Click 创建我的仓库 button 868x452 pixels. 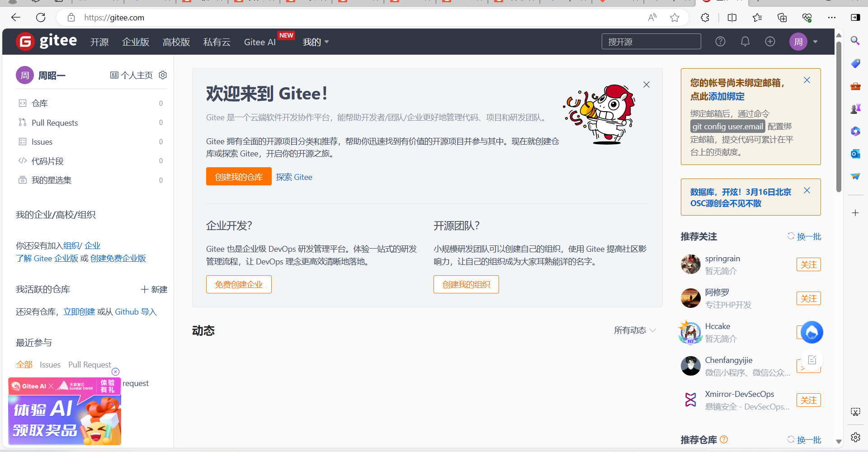tap(239, 176)
